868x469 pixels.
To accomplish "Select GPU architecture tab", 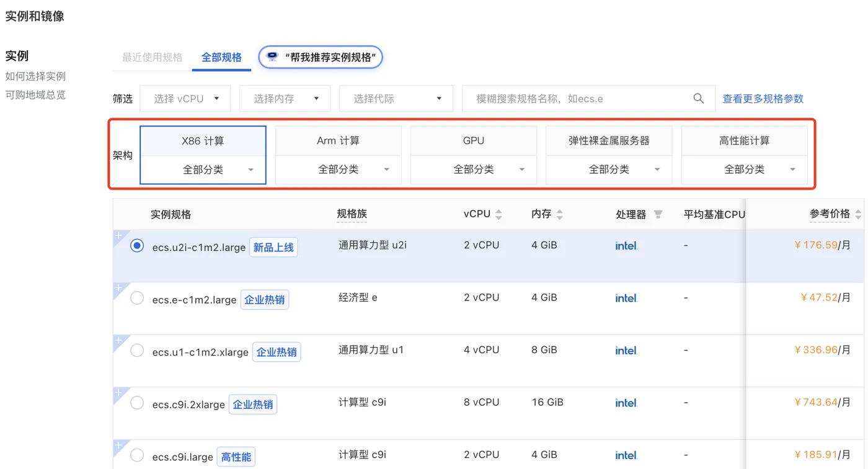I will pyautogui.click(x=474, y=141).
